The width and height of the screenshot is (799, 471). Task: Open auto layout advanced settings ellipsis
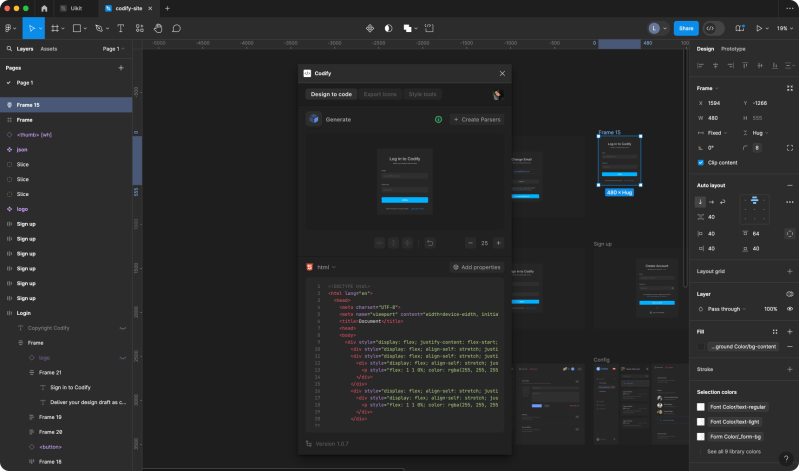(790, 202)
